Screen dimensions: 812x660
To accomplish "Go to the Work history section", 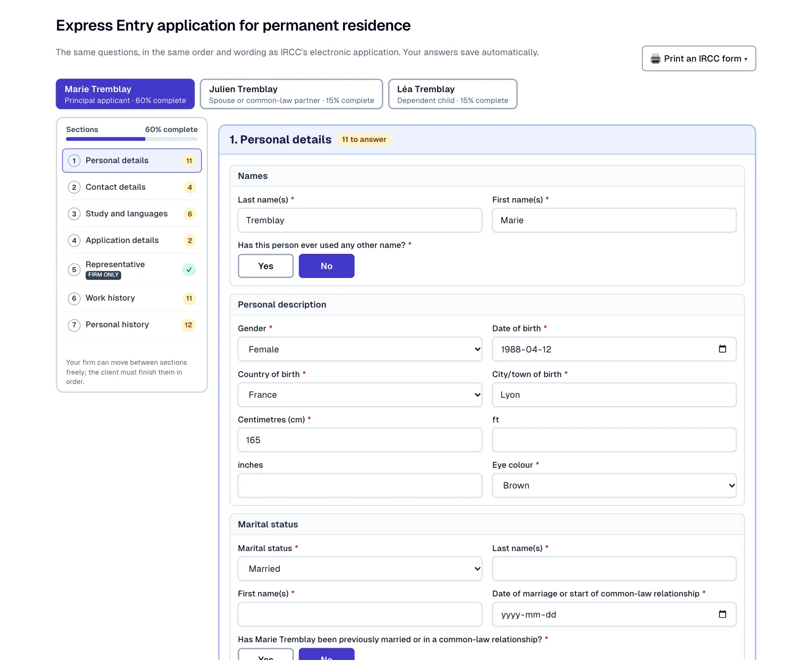I will coord(132,298).
